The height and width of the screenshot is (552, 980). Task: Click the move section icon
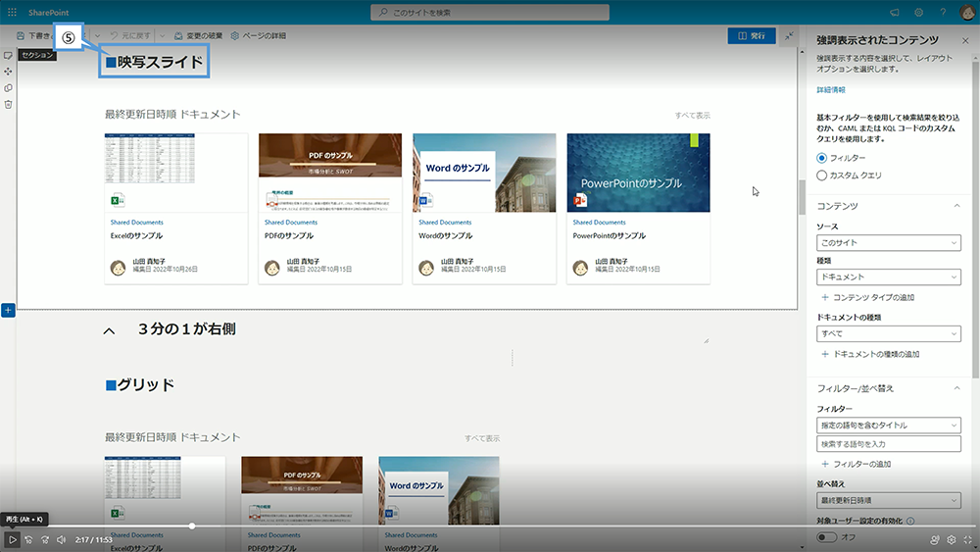coord(8,72)
